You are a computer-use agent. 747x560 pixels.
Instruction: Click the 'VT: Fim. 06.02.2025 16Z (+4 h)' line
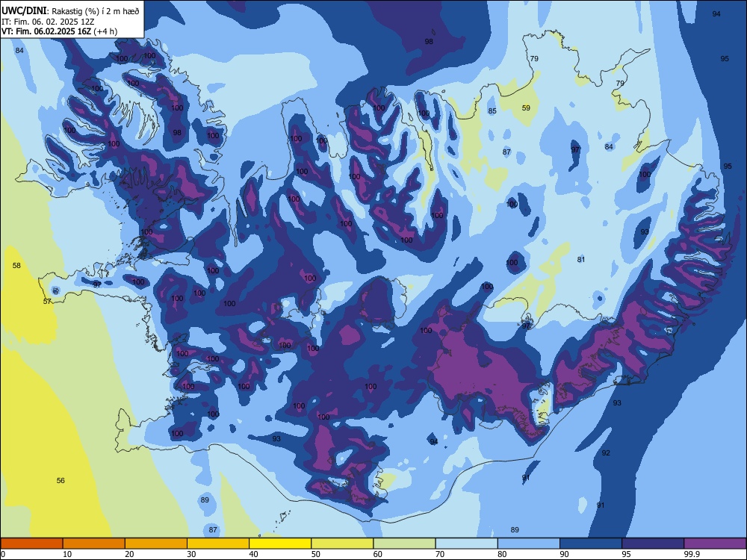[x=60, y=31]
